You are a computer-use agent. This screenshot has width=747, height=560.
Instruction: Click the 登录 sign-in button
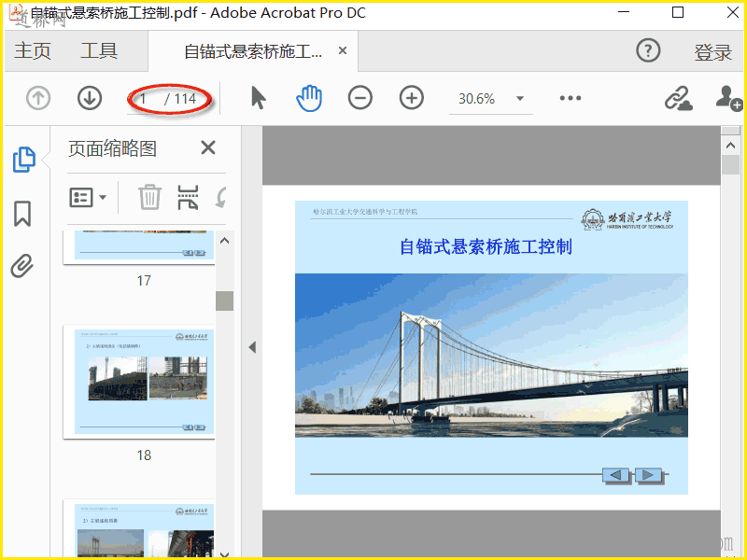(713, 52)
